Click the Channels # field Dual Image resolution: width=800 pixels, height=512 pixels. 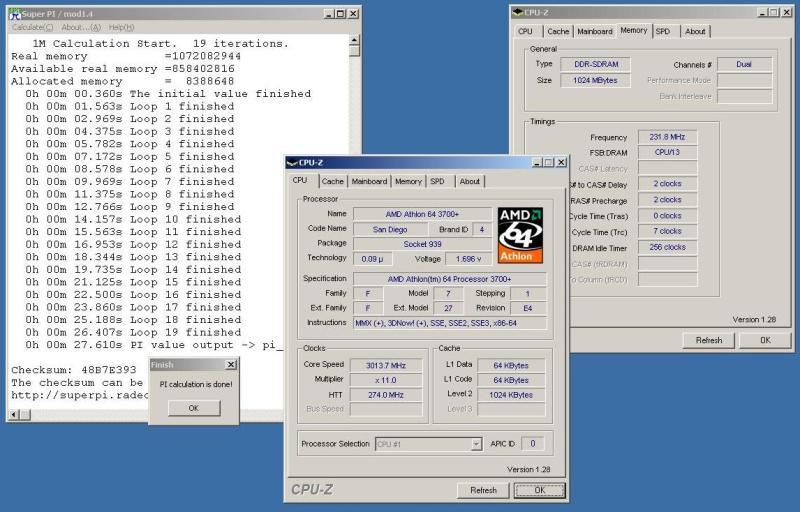(744, 64)
